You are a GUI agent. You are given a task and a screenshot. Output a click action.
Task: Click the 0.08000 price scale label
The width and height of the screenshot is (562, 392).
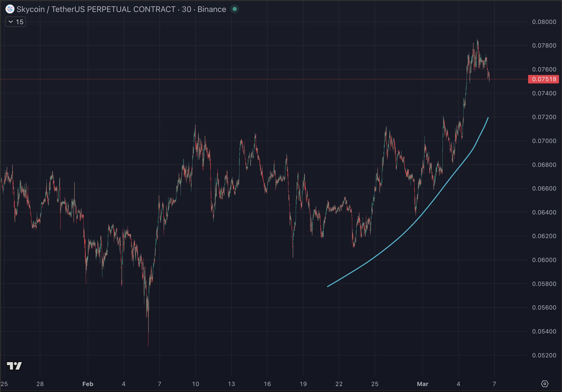click(x=544, y=22)
